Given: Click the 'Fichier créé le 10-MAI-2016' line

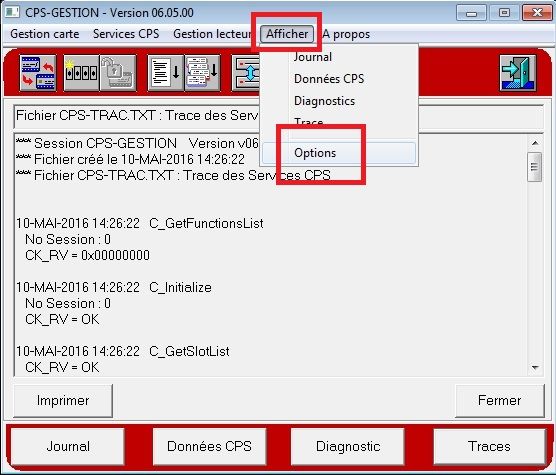Looking at the screenshot, I should [x=130, y=160].
